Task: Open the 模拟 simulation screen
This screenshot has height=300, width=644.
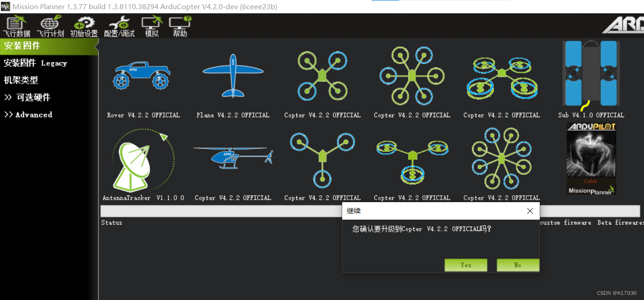Action: [x=152, y=27]
